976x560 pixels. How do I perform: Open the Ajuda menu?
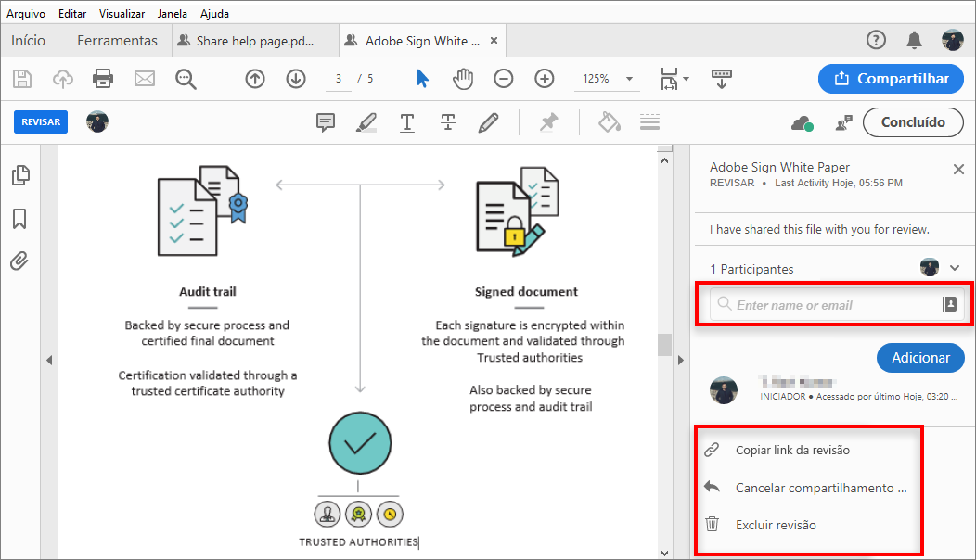pyautogui.click(x=214, y=14)
